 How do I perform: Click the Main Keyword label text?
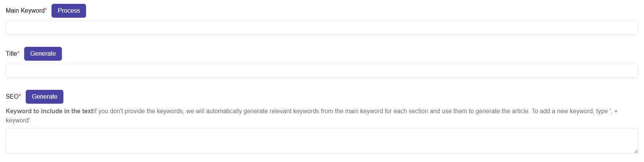tap(25, 11)
